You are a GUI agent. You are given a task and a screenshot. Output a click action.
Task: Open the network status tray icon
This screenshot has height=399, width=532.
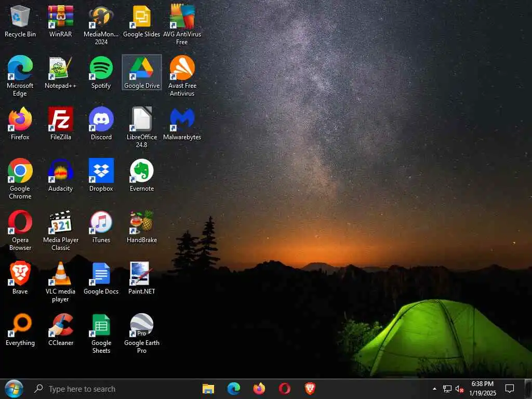[x=447, y=389]
